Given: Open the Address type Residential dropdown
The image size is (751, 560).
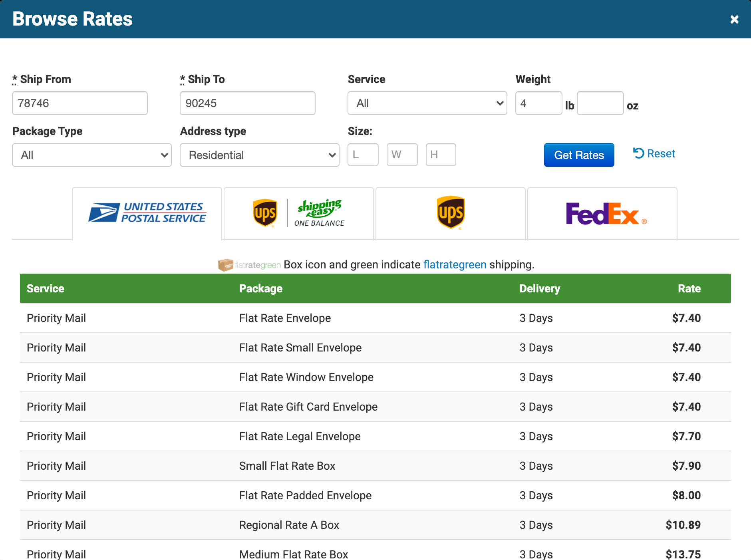Looking at the screenshot, I should coord(259,155).
